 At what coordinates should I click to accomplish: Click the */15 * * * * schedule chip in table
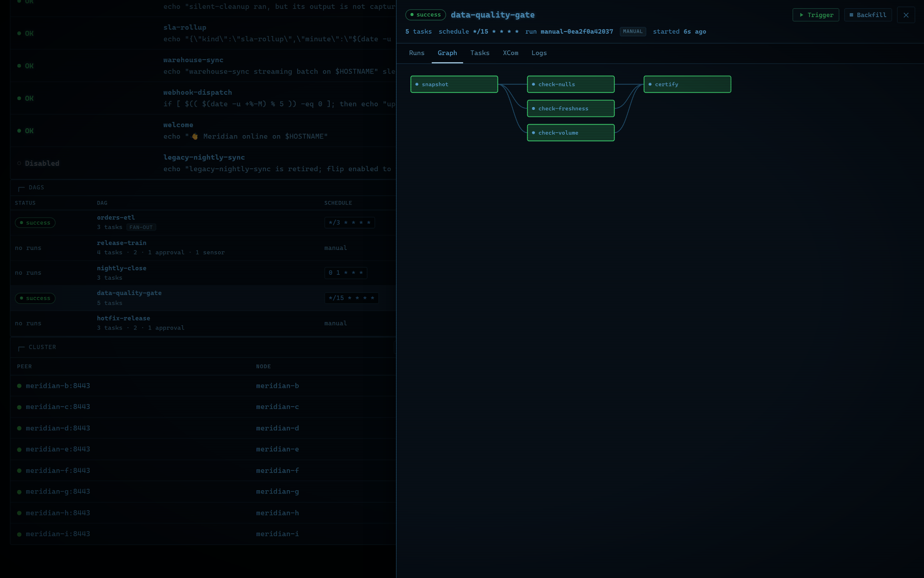click(x=351, y=298)
